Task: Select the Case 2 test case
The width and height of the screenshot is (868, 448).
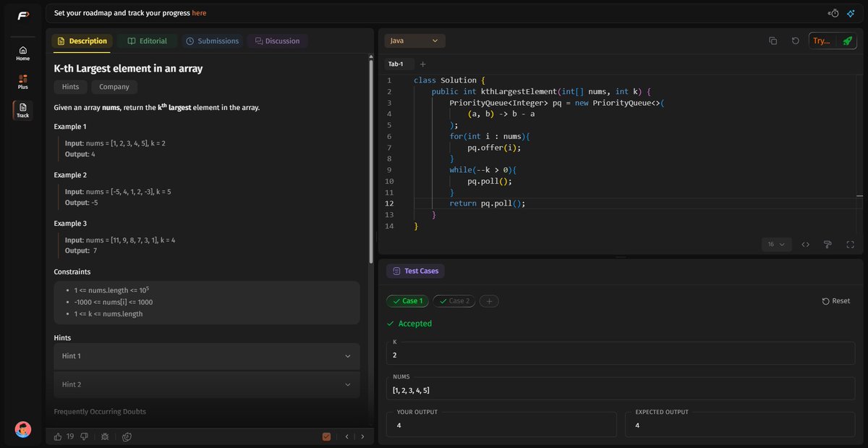Action: coord(454,301)
